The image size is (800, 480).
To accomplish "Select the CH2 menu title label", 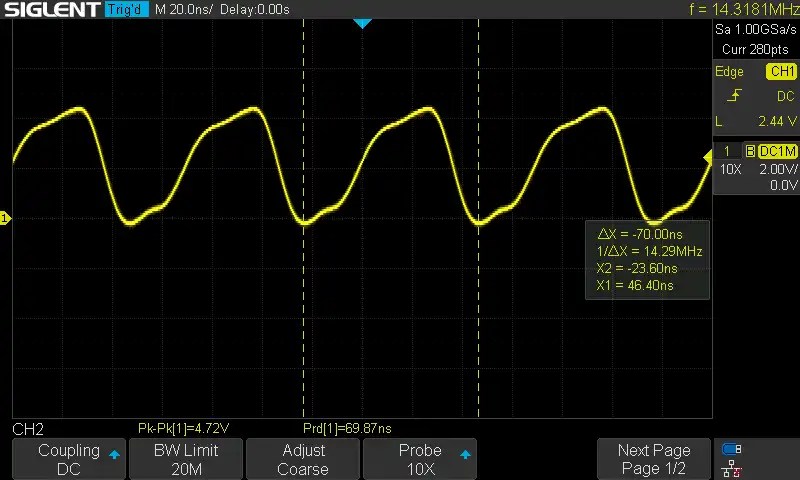I will [28, 429].
